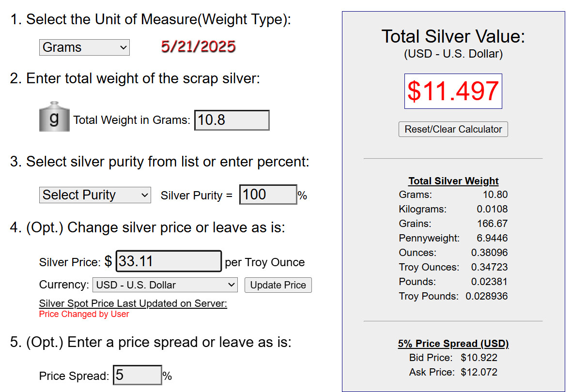Focus the Silver Purity percent field
Viewport: 572px width, 392px height.
(268, 195)
